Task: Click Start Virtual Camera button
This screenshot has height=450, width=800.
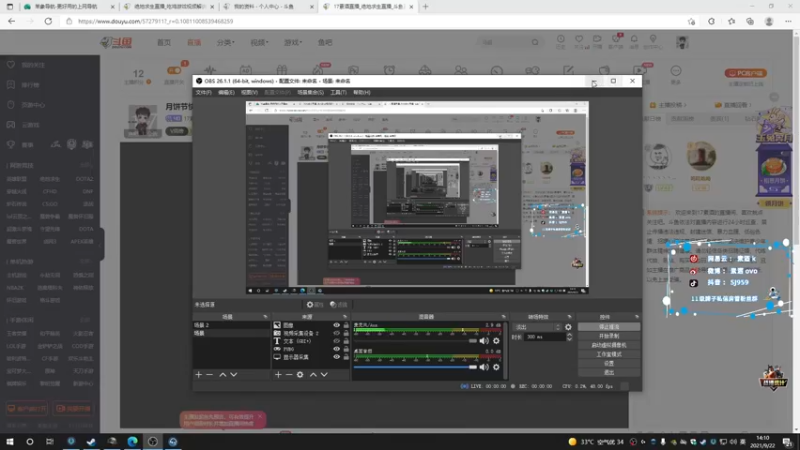Action: [609, 345]
